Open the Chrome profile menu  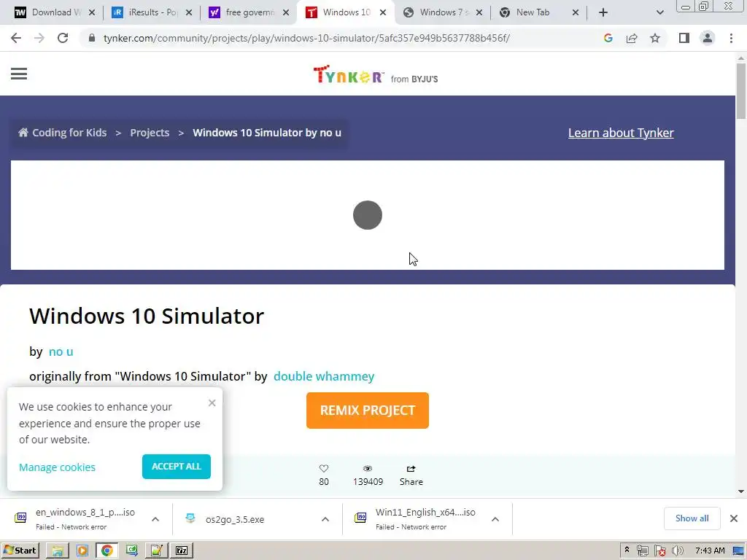click(708, 38)
